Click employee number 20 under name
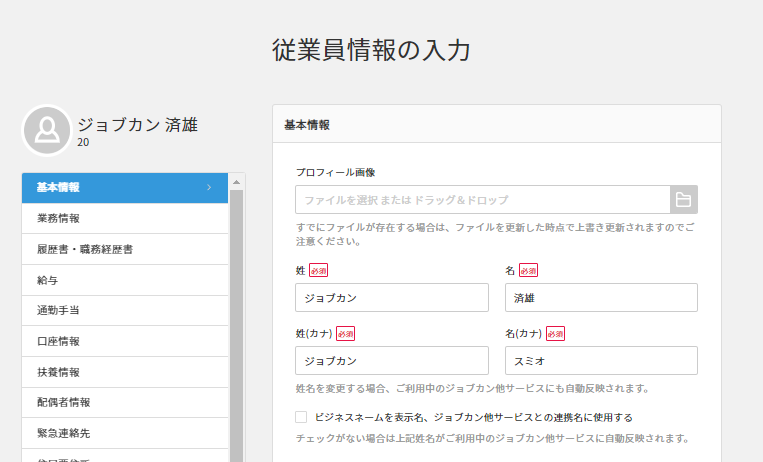This screenshot has height=462, width=763. tap(83, 143)
